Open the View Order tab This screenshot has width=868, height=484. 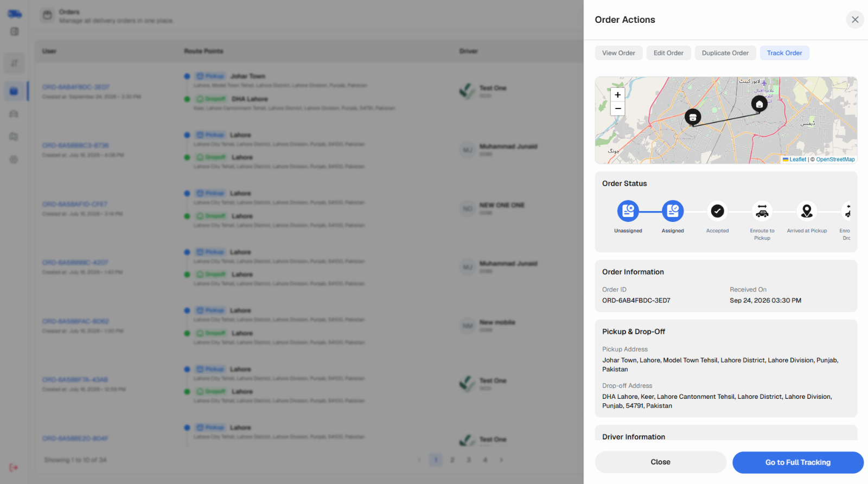[x=618, y=53]
